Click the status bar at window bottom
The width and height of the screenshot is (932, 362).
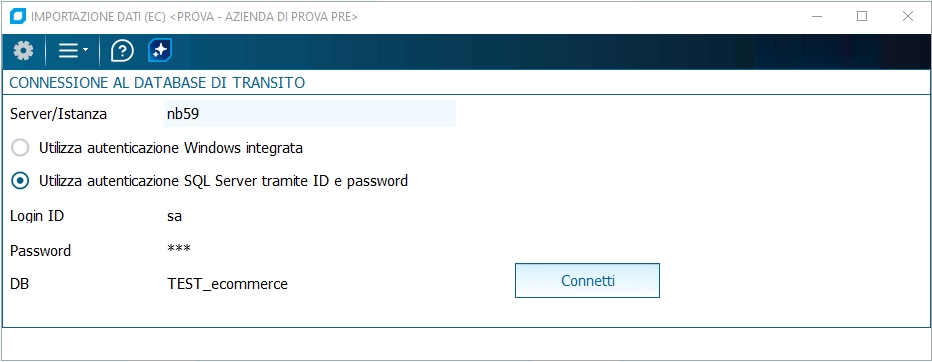pos(466,344)
